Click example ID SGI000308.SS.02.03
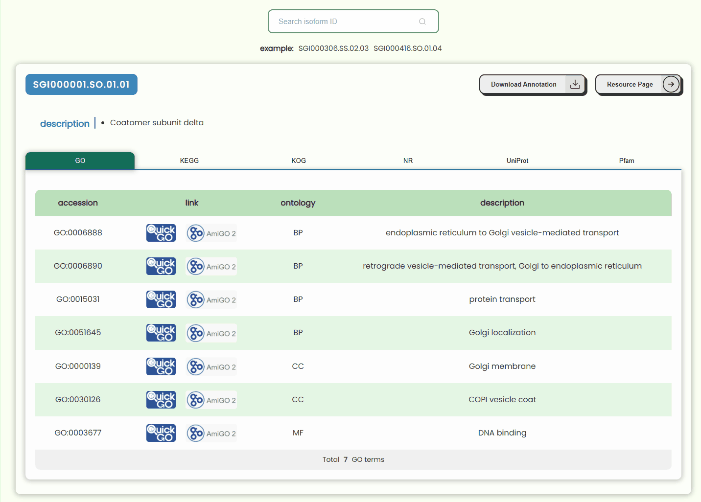Image resolution: width=701 pixels, height=502 pixels. click(x=334, y=48)
